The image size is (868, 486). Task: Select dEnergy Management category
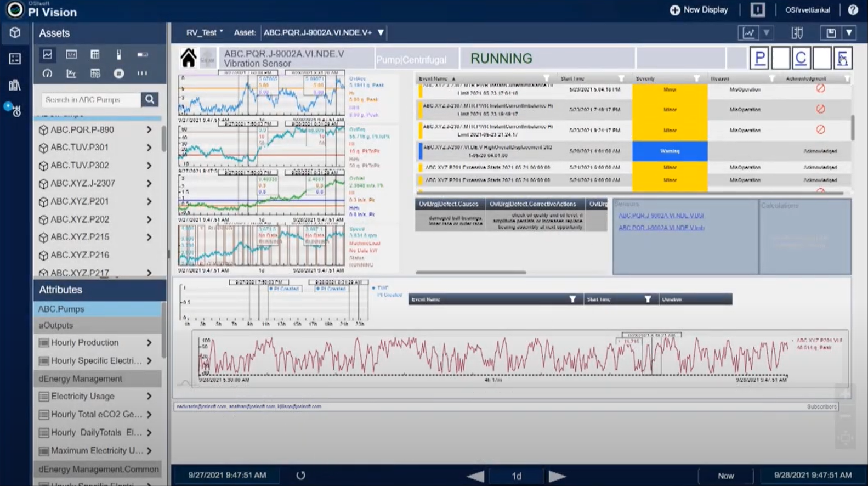tap(98, 378)
